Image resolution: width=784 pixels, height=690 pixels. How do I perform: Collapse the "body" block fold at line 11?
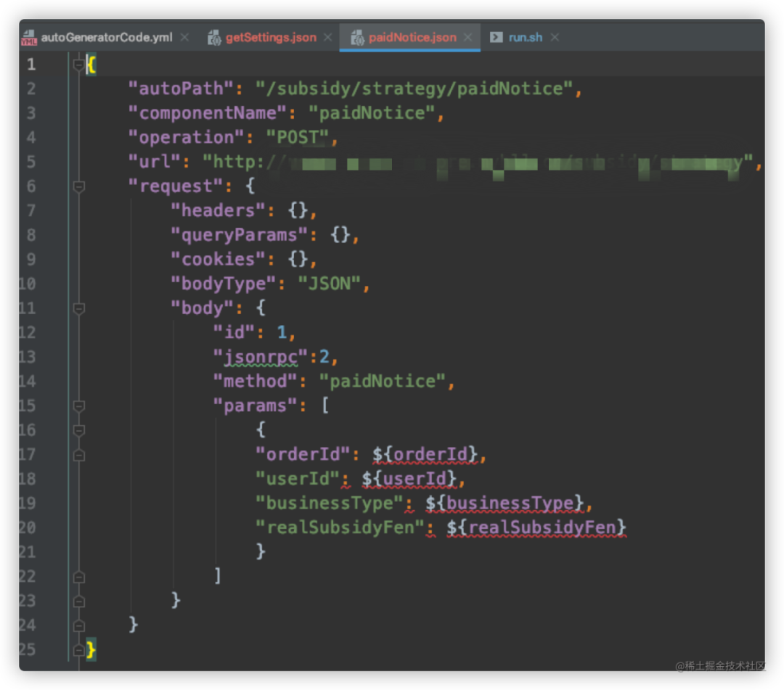coord(78,309)
